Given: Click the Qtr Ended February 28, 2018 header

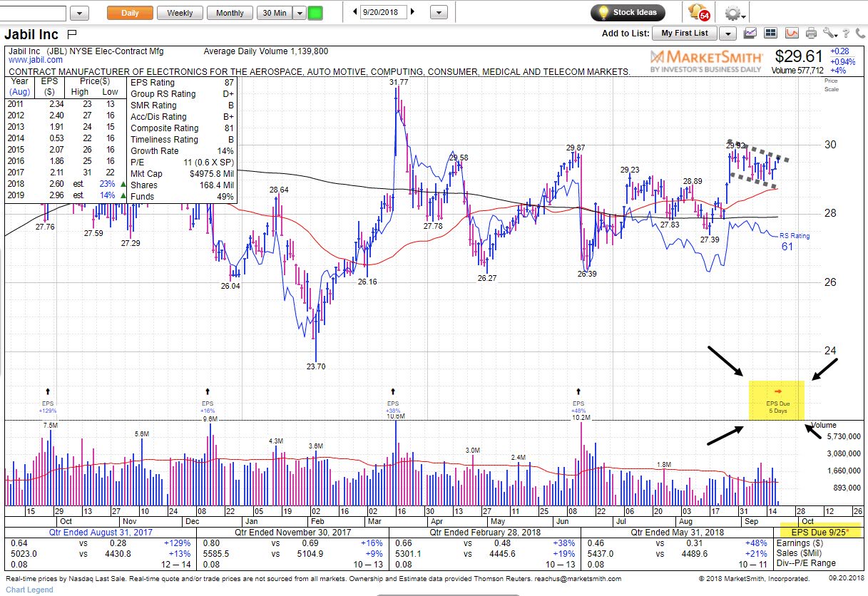Looking at the screenshot, I should [x=485, y=532].
